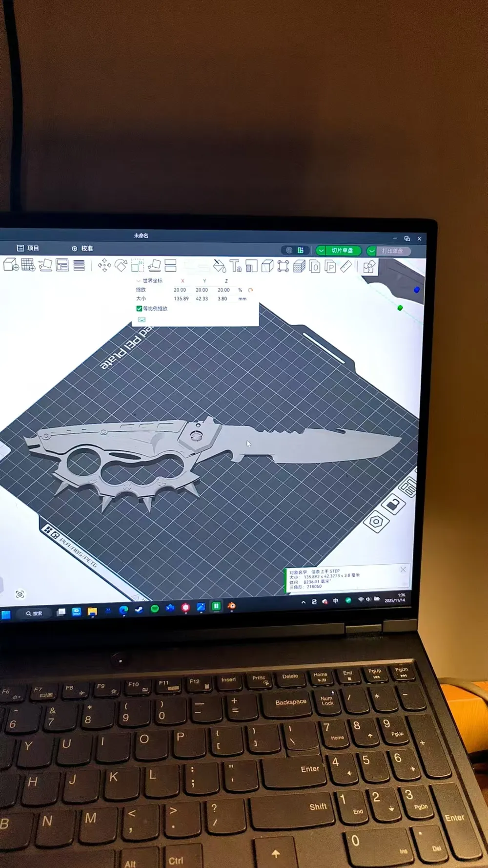Image resolution: width=488 pixels, height=868 pixels.
Task: Click the 3D cube toolbar icon
Action: tap(267, 266)
